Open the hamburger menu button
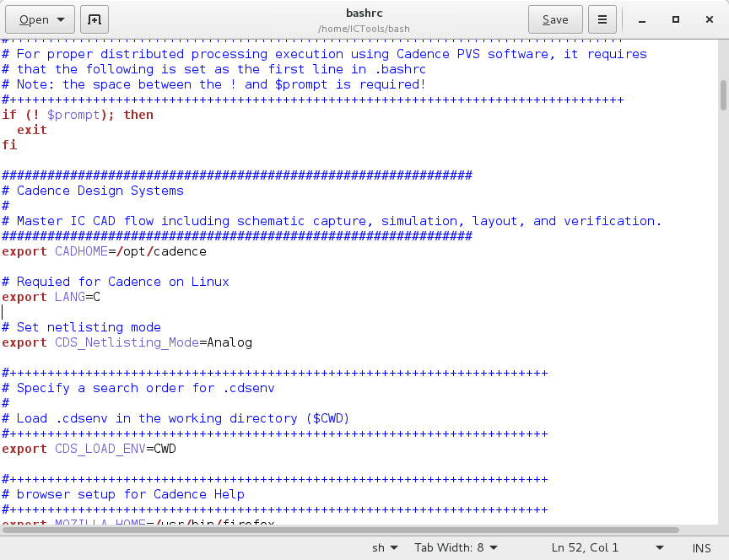The width and height of the screenshot is (729, 560). coord(602,19)
